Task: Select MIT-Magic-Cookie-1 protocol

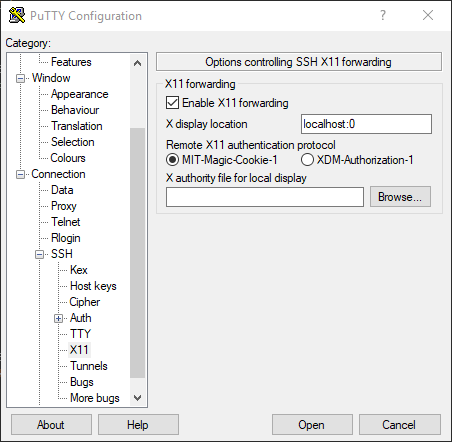Action: point(172,160)
